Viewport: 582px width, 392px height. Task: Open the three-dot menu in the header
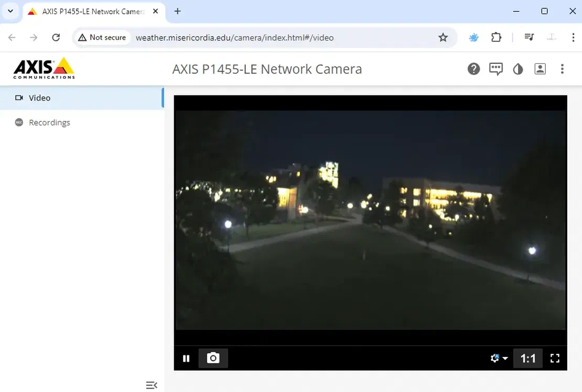point(562,69)
